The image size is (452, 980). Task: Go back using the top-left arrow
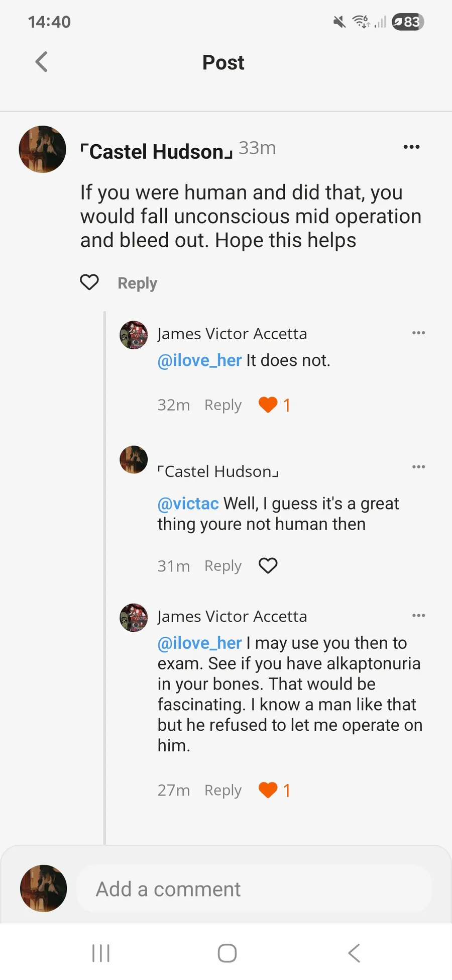[x=42, y=62]
